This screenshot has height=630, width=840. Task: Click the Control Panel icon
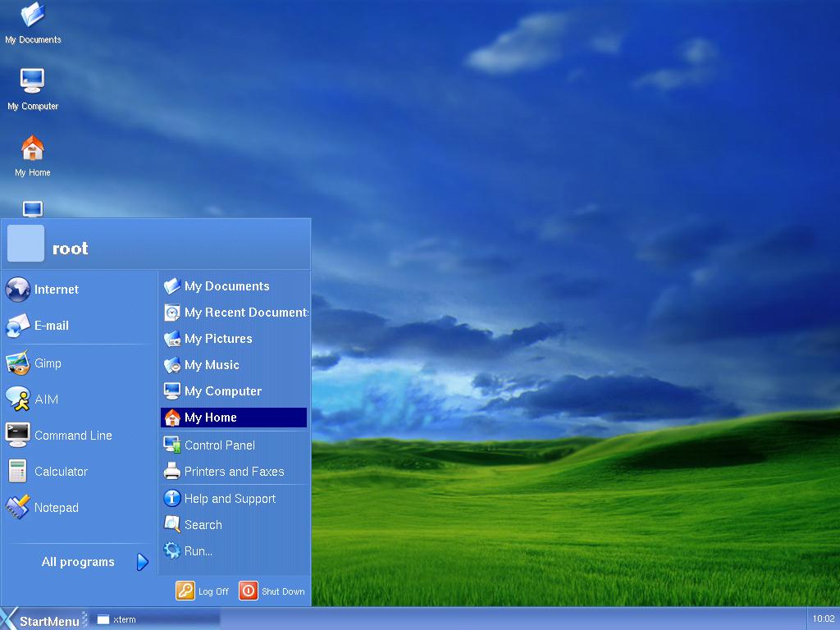[x=172, y=445]
